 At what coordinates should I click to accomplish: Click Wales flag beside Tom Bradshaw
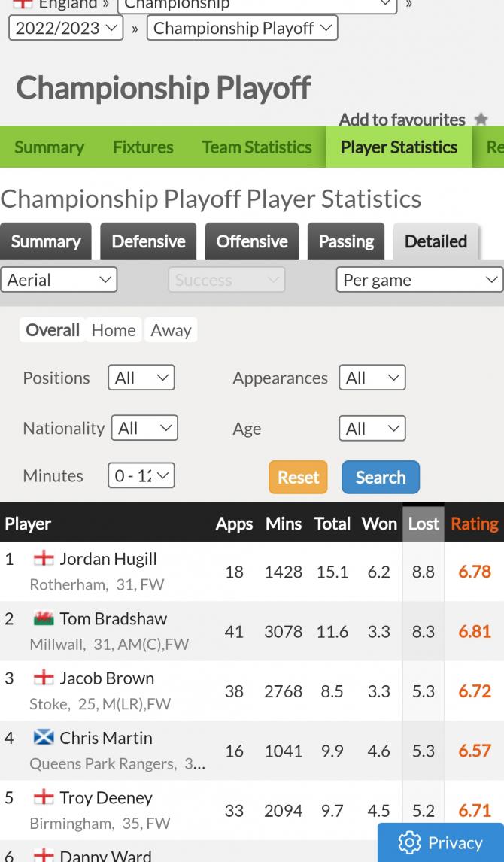(x=44, y=618)
